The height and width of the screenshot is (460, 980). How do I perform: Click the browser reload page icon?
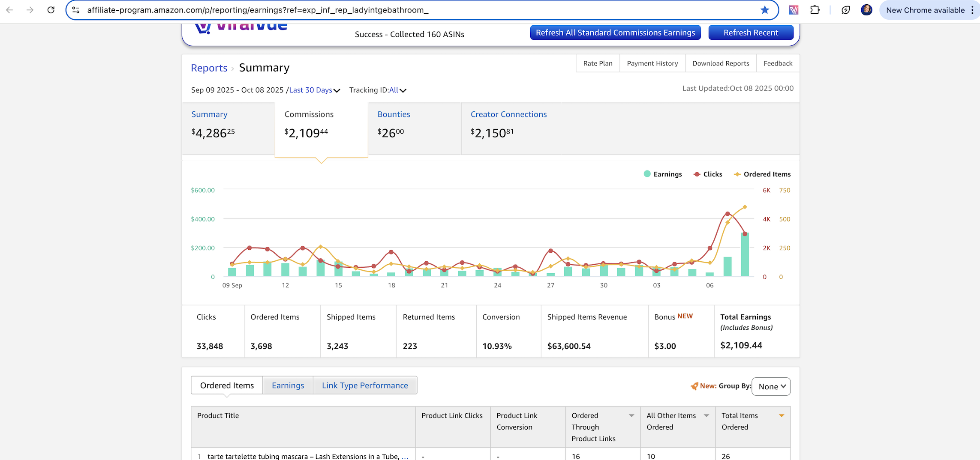coord(51,10)
